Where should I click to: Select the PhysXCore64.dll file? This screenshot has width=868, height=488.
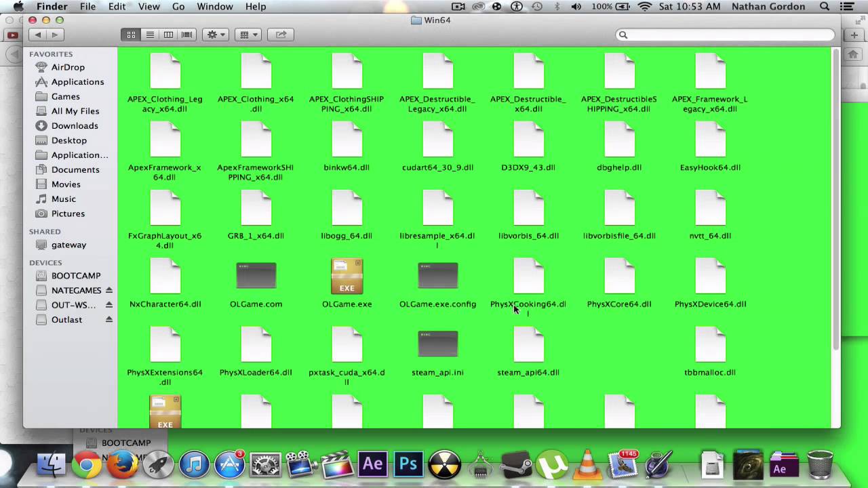tap(619, 284)
